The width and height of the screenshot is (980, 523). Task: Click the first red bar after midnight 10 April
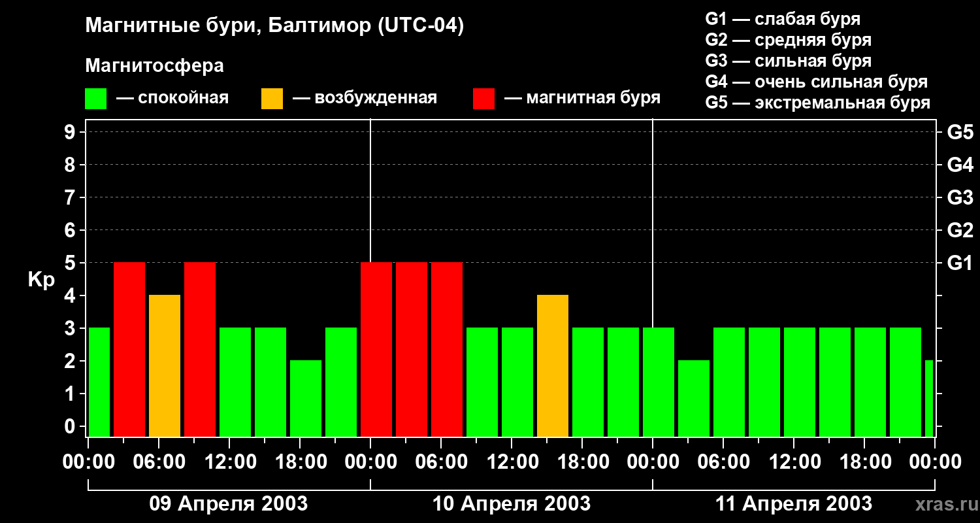[x=376, y=350]
